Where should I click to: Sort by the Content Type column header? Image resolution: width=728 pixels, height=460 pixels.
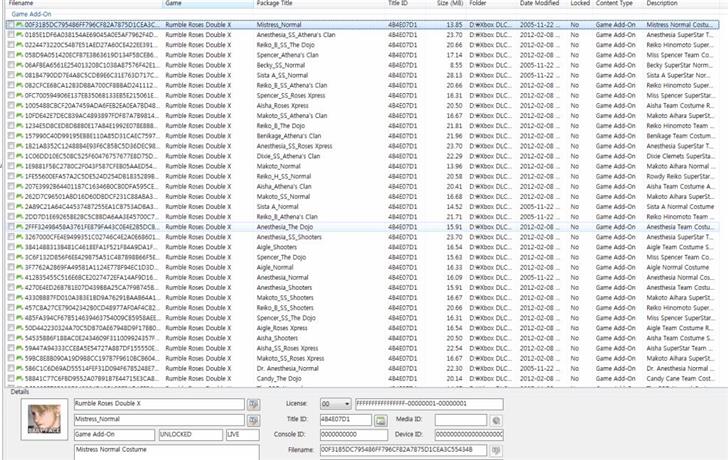(x=618, y=3)
